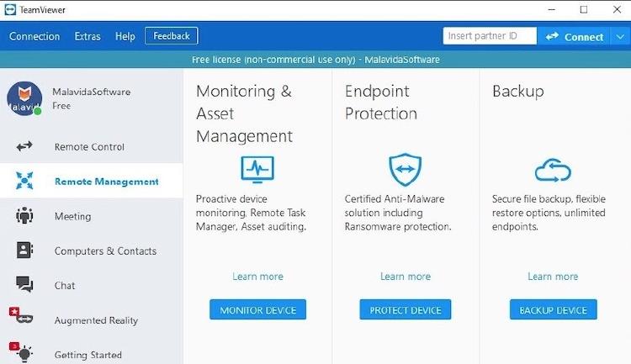Follow the Learn more link under Endpoint Protection

(x=405, y=277)
